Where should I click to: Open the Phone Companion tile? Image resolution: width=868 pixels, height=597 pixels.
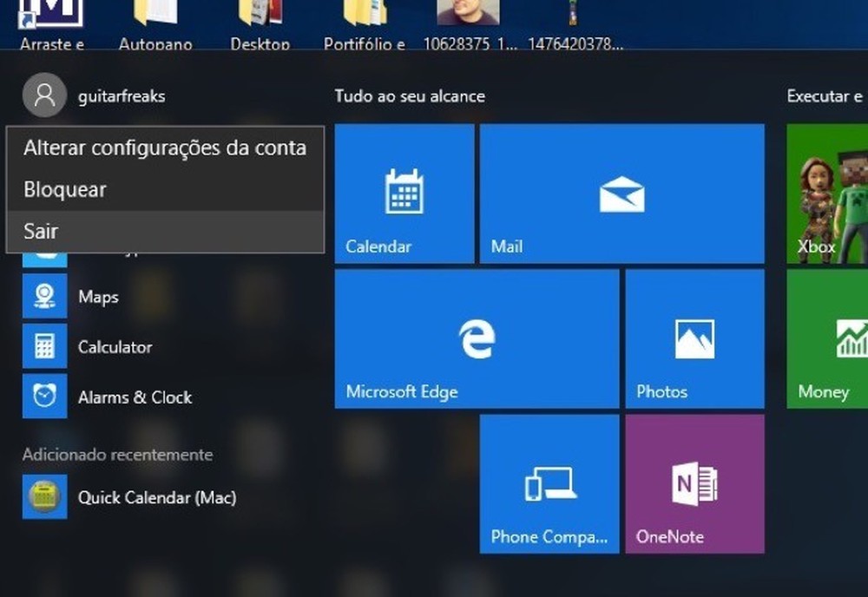pyautogui.click(x=547, y=483)
